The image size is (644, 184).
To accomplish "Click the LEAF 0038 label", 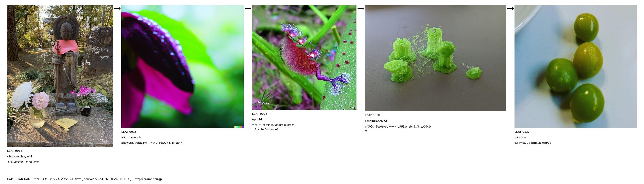I will (x=372, y=115).
